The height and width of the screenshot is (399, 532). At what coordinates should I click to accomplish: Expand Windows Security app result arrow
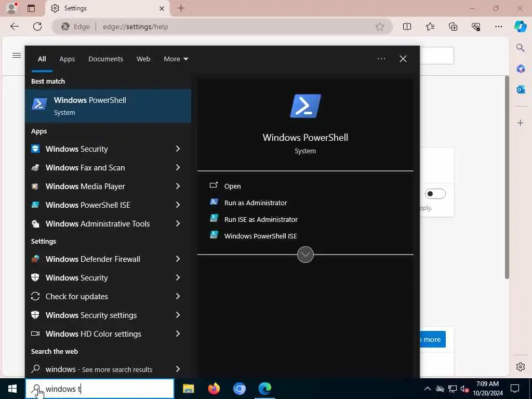[x=178, y=149]
